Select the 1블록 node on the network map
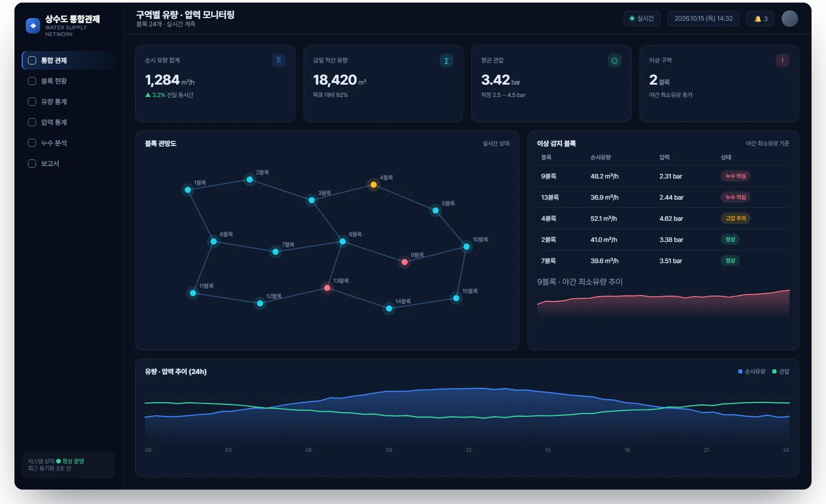 pyautogui.click(x=187, y=190)
